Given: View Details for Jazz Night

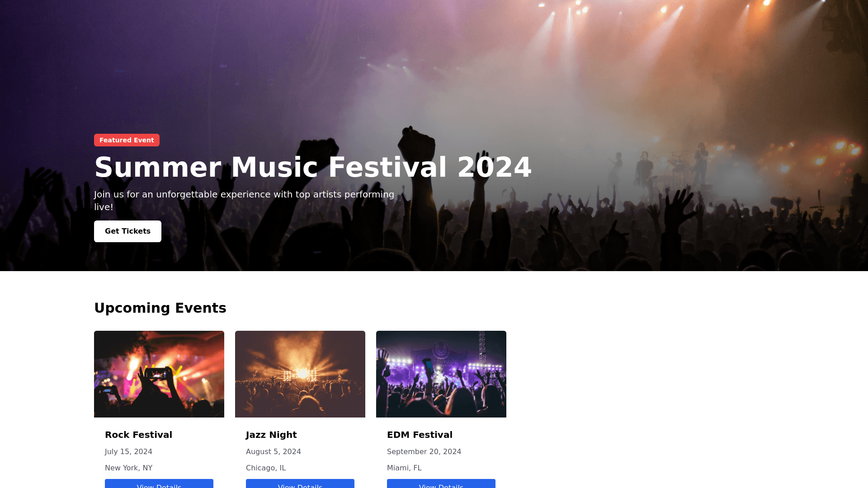Looking at the screenshot, I should point(300,484).
